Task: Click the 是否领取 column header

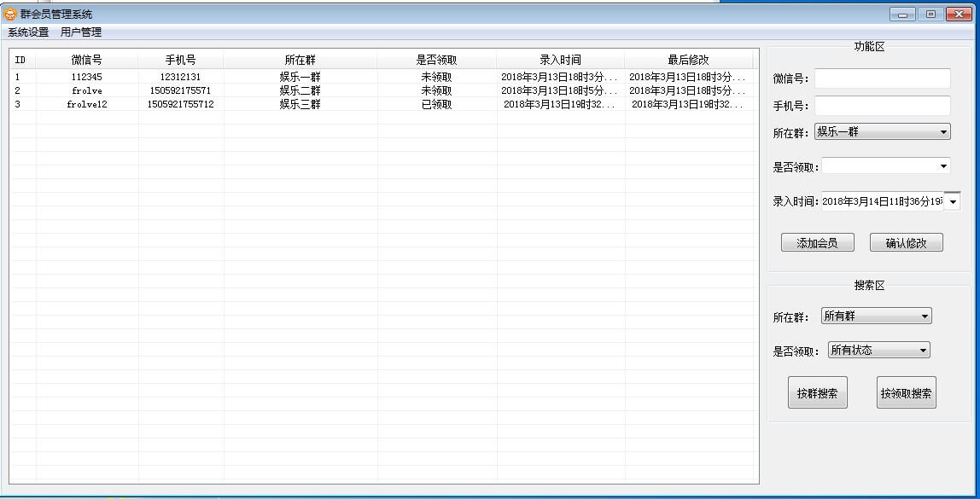Action: click(x=435, y=59)
